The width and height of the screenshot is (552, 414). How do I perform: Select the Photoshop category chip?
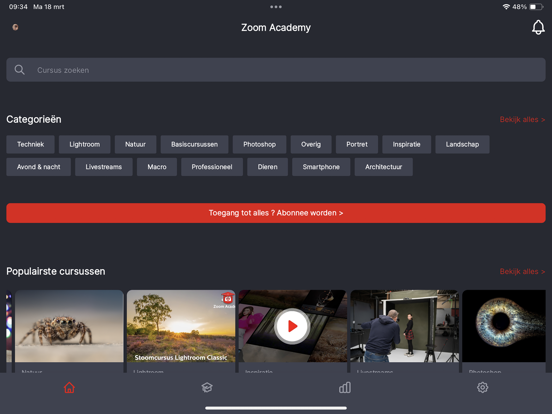tap(259, 144)
